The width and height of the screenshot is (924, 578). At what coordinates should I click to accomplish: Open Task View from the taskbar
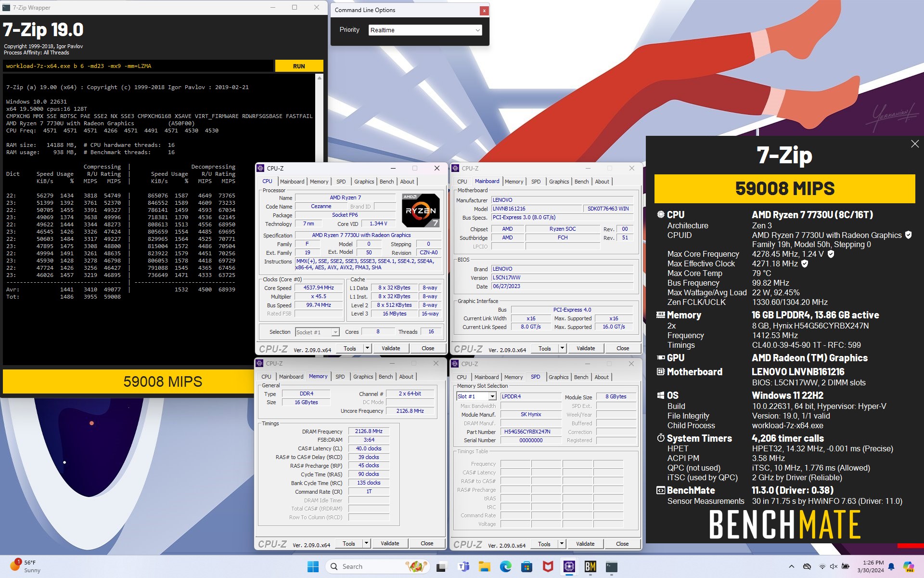pyautogui.click(x=441, y=566)
